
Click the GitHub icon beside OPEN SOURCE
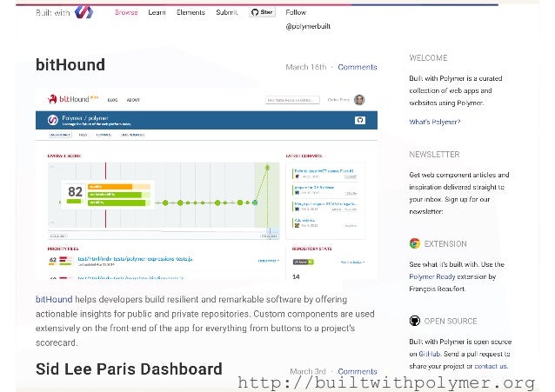click(414, 321)
